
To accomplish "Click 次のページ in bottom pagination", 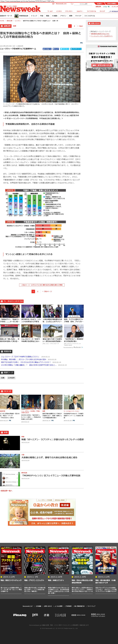I will click(x=48, y=291).
